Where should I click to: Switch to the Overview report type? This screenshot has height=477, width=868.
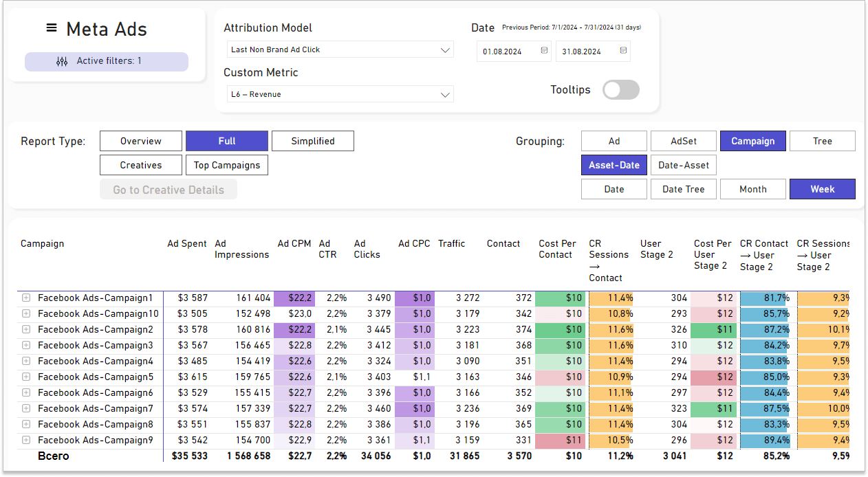pos(141,141)
